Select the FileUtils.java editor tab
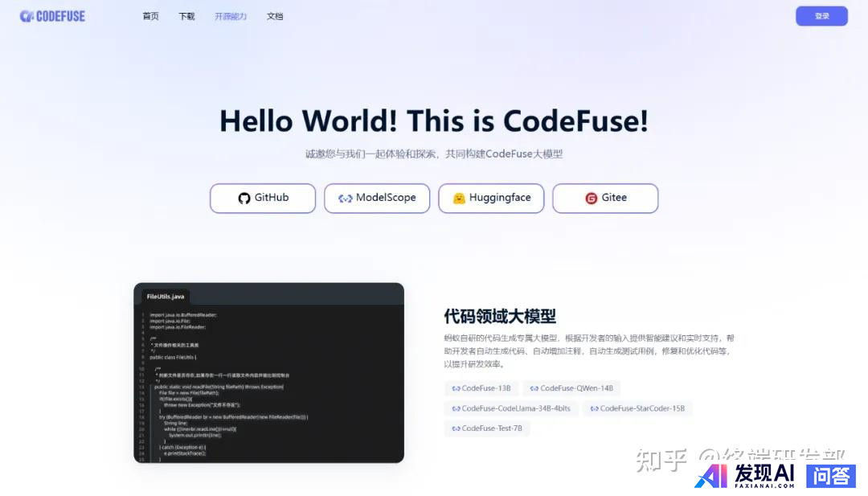Viewport: 868px width, 496px height. pyautogui.click(x=166, y=297)
